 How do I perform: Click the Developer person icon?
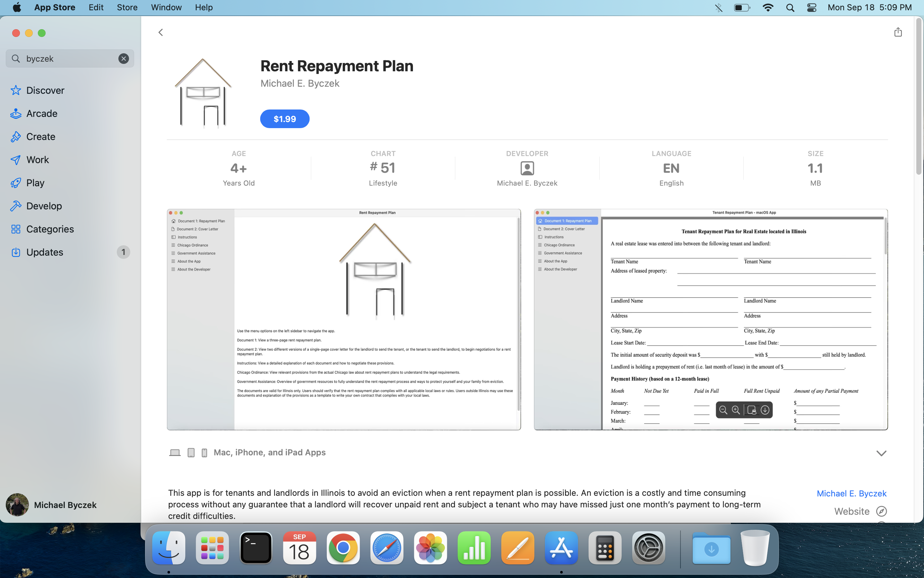click(x=527, y=168)
